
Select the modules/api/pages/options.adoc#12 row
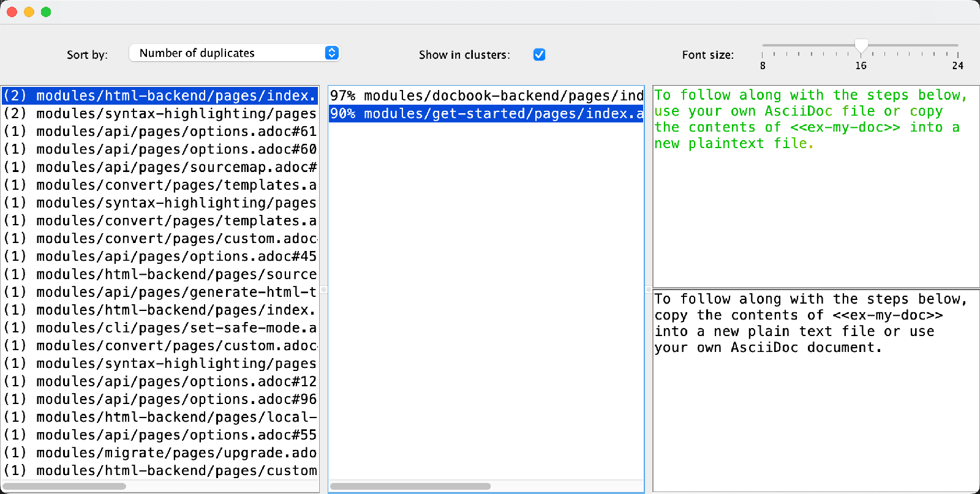click(160, 381)
